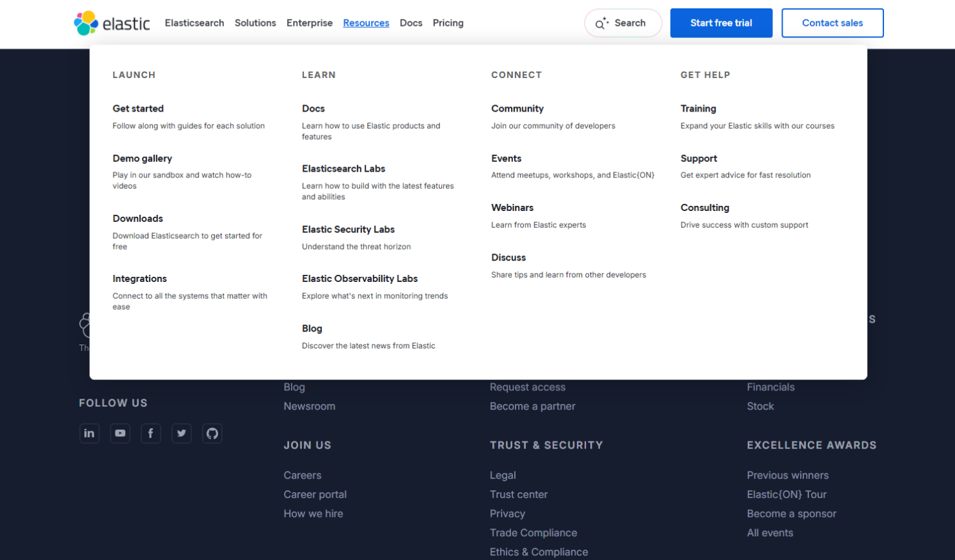Open the Events link

[506, 158]
